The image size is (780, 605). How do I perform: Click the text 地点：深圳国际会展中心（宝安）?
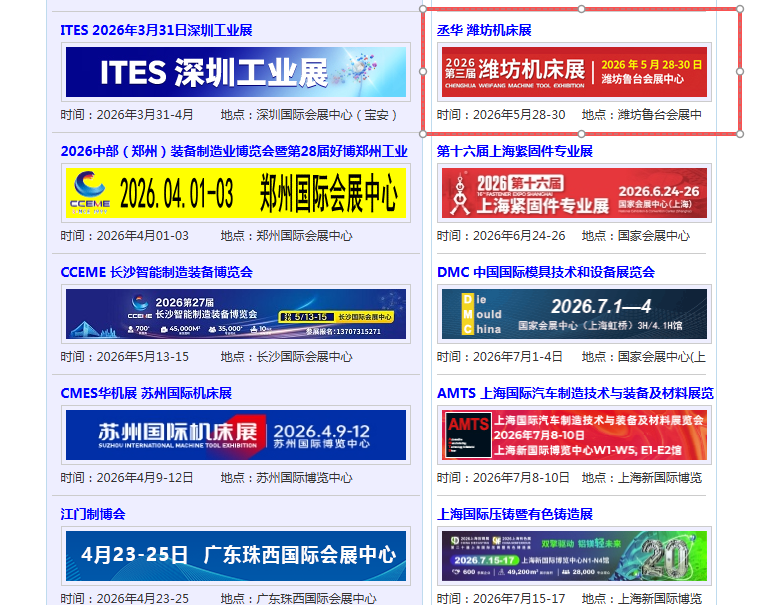pyautogui.click(x=309, y=115)
